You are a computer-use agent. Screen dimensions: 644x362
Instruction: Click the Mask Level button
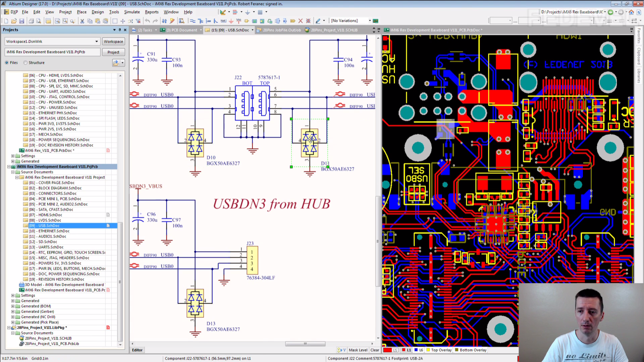[358, 350]
